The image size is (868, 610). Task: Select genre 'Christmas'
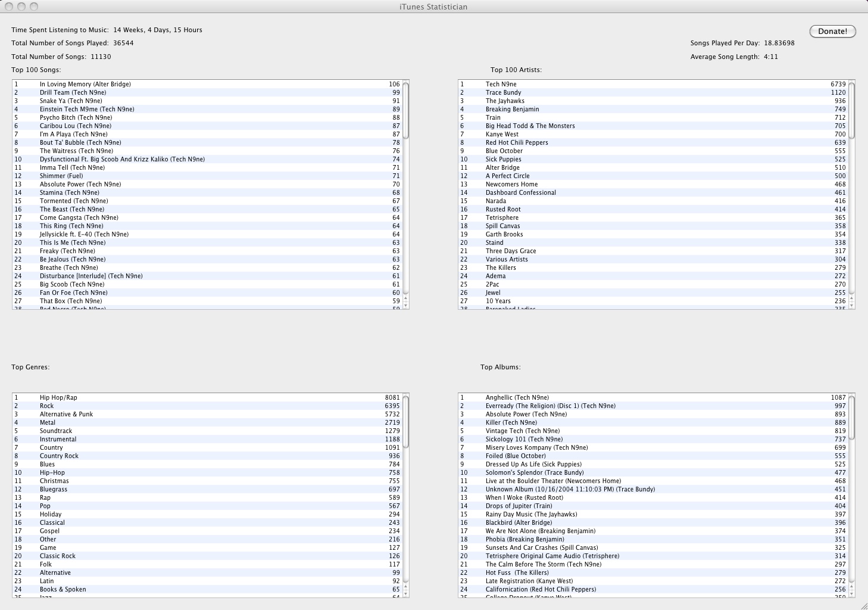(x=207, y=481)
